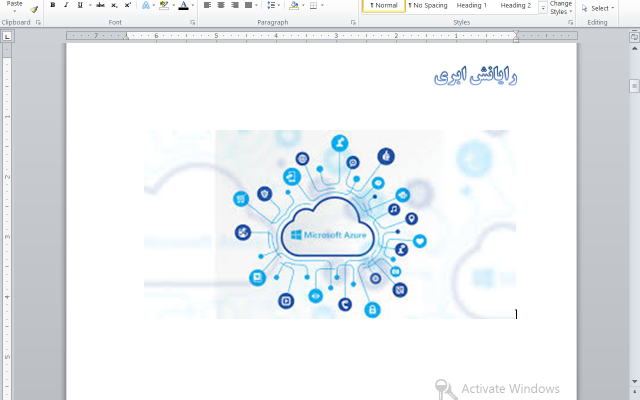
Task: Open the Highlight Color dropdown arrow
Action: click(173, 5)
